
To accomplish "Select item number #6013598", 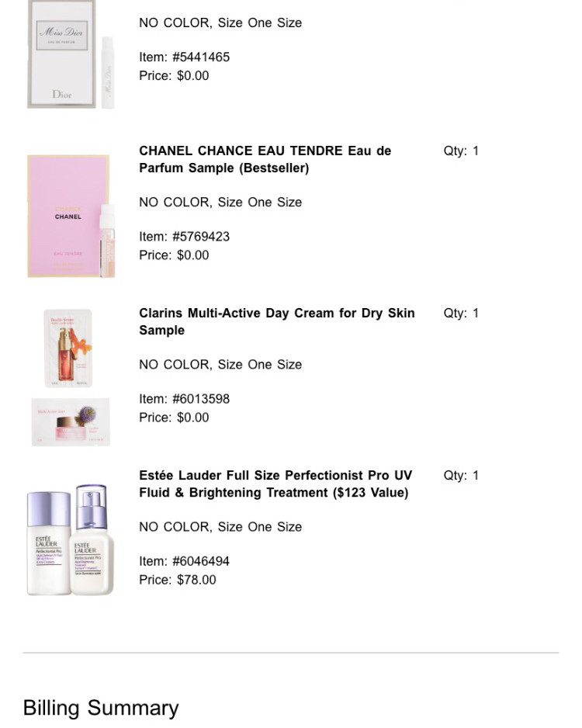I will pyautogui.click(x=201, y=399).
